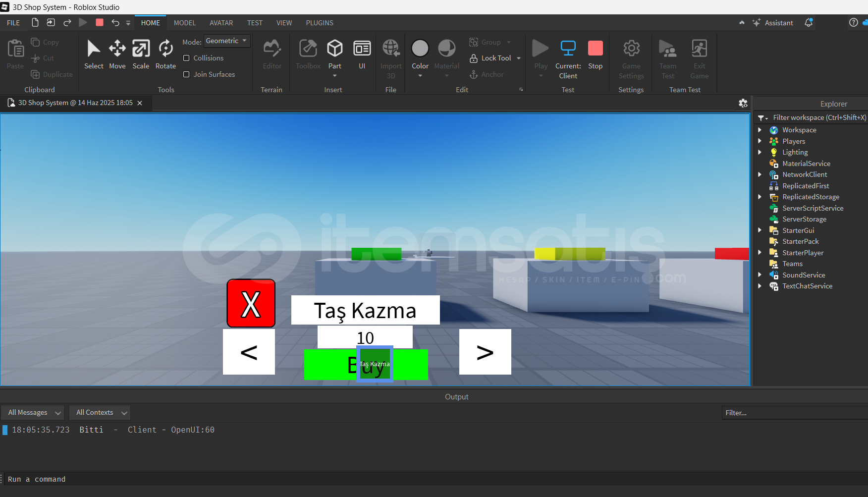Expand the StarterGui tree node

(759, 230)
